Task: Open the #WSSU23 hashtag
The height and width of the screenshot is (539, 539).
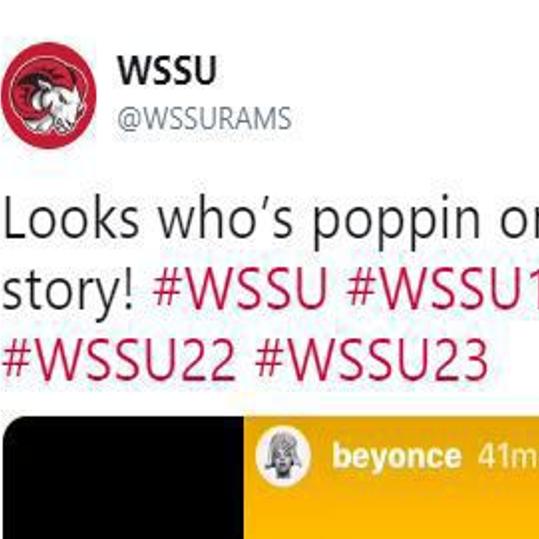Action: point(371,359)
